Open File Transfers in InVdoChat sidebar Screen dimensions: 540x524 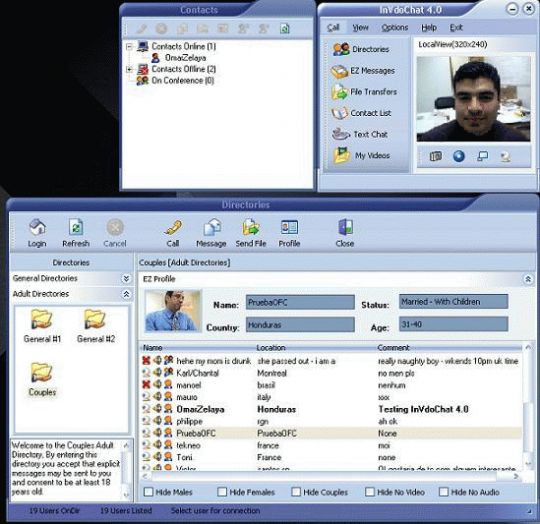364,92
